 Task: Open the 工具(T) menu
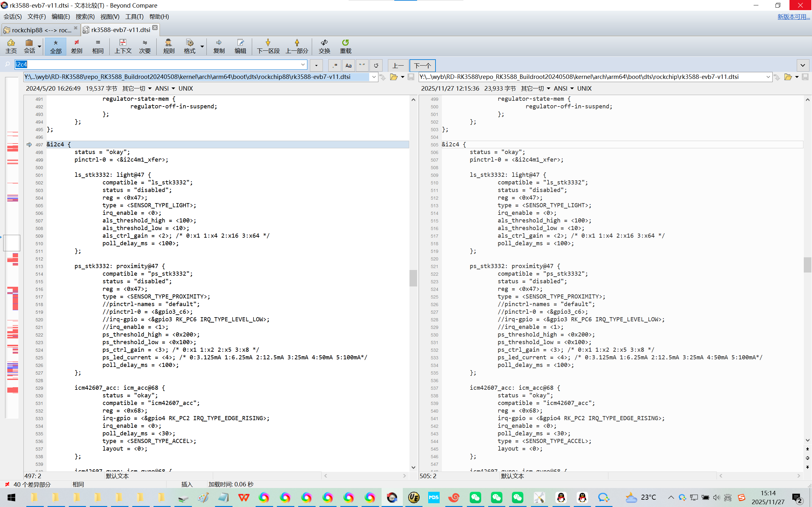point(134,17)
